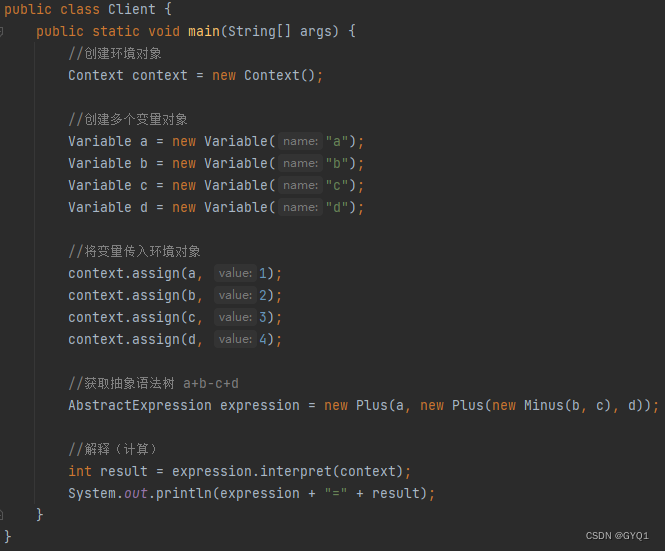Click the 'value:' hint before 1

[x=235, y=273]
